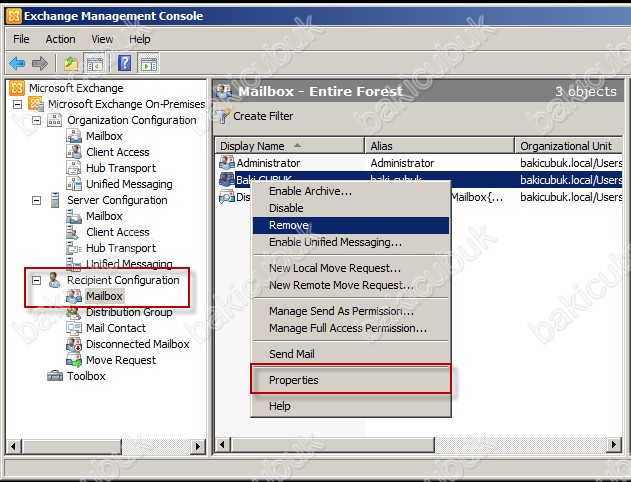Image resolution: width=631 pixels, height=482 pixels.
Task: Click Client Access icon under Server Configuration
Action: pos(73,232)
